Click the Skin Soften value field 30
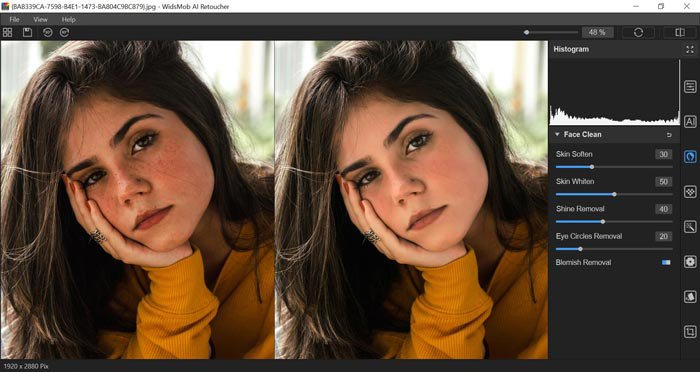Viewport: 700px width, 372px height. (663, 155)
